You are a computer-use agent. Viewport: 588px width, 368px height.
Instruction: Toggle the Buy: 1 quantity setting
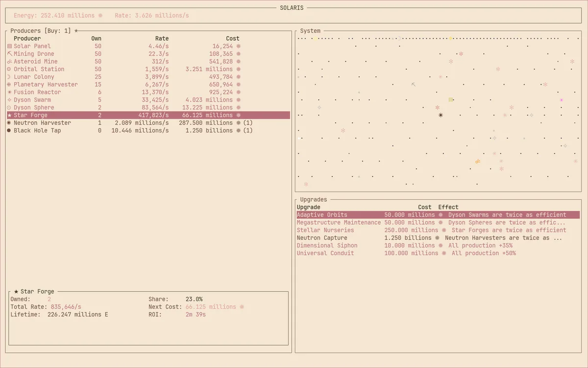coord(57,31)
